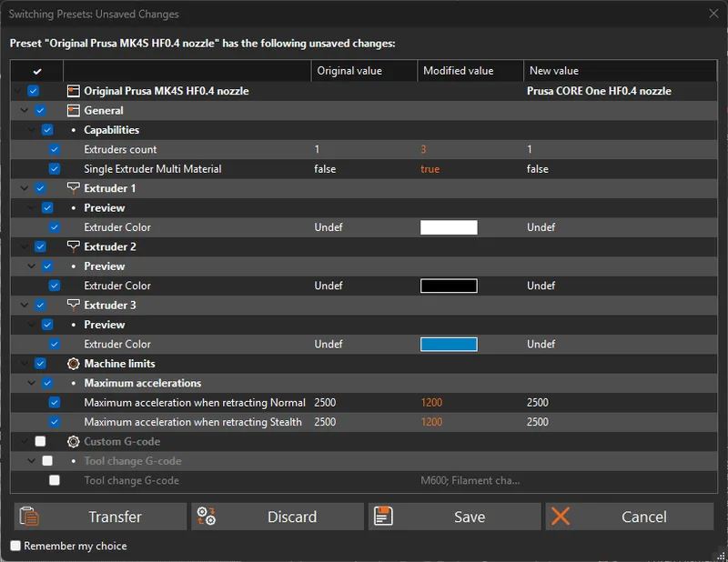Check the Tool change G-code setting checkbox

tap(55, 480)
